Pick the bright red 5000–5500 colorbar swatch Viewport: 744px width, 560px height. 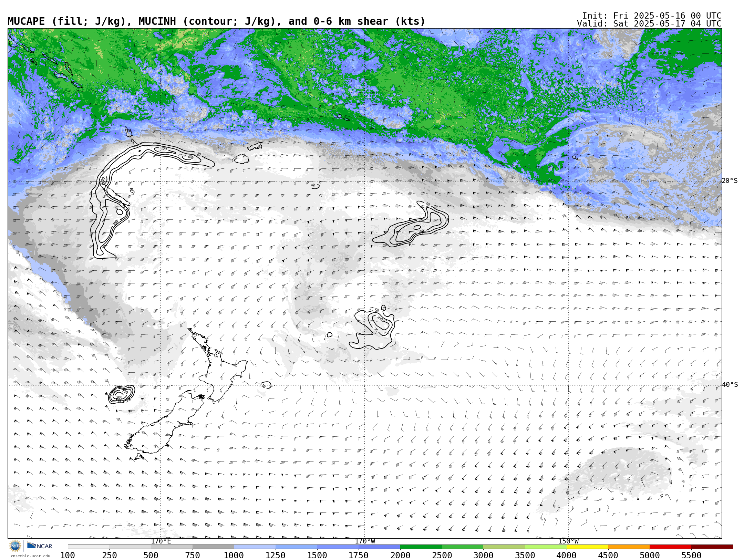point(671,547)
